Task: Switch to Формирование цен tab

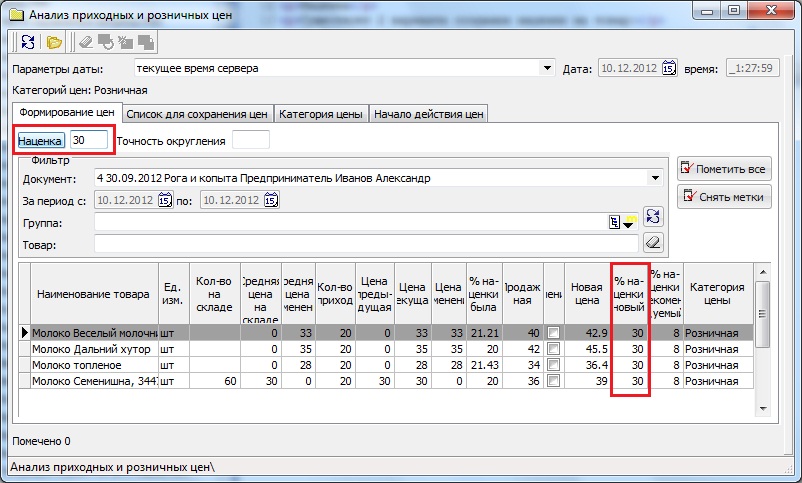Action: pyautogui.click(x=66, y=113)
